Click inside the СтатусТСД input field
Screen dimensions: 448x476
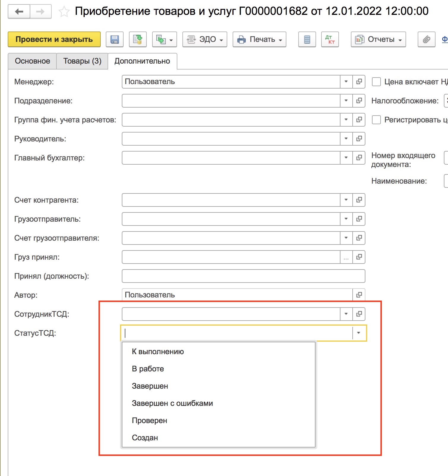(x=237, y=333)
